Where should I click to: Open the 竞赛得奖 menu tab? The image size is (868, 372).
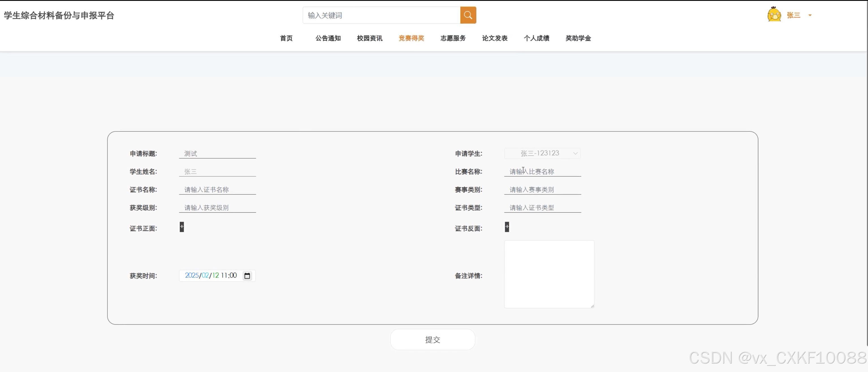click(411, 38)
